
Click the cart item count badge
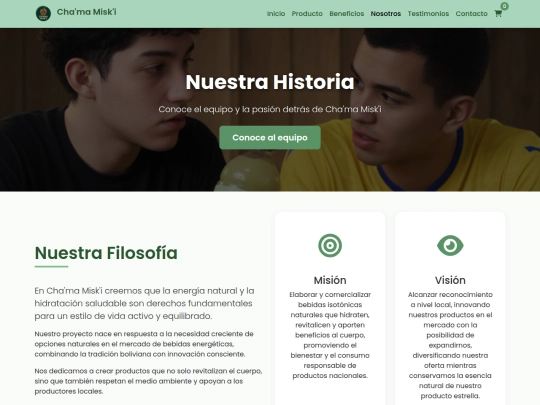pos(504,6)
